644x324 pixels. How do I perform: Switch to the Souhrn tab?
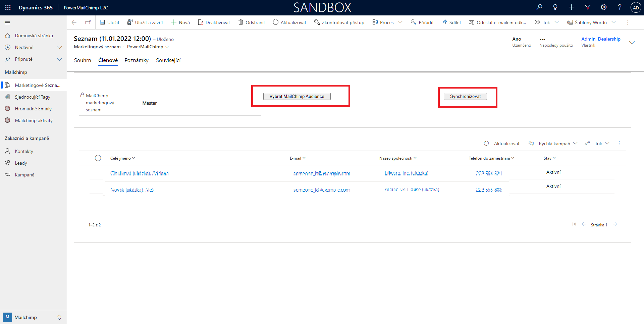point(83,60)
